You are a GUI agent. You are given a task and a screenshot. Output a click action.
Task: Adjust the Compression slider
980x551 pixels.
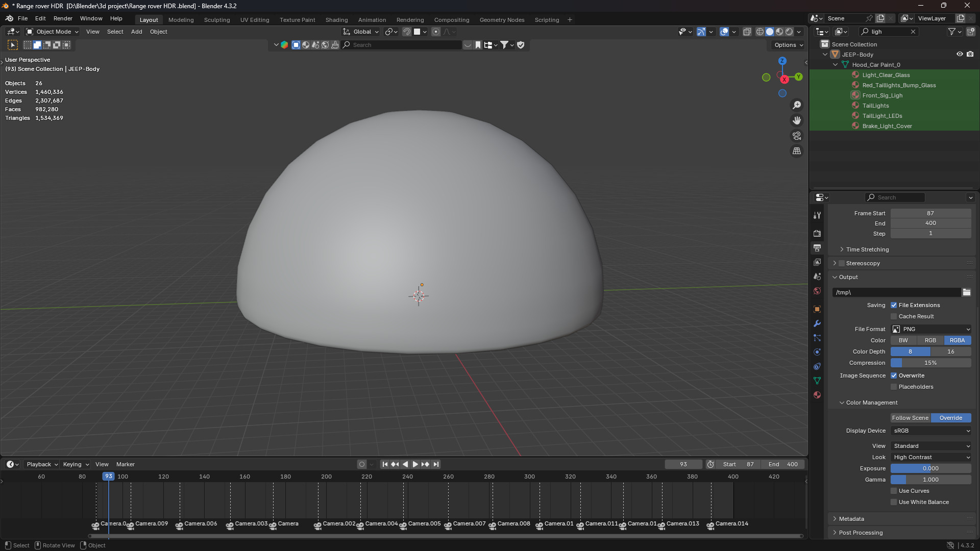(930, 363)
